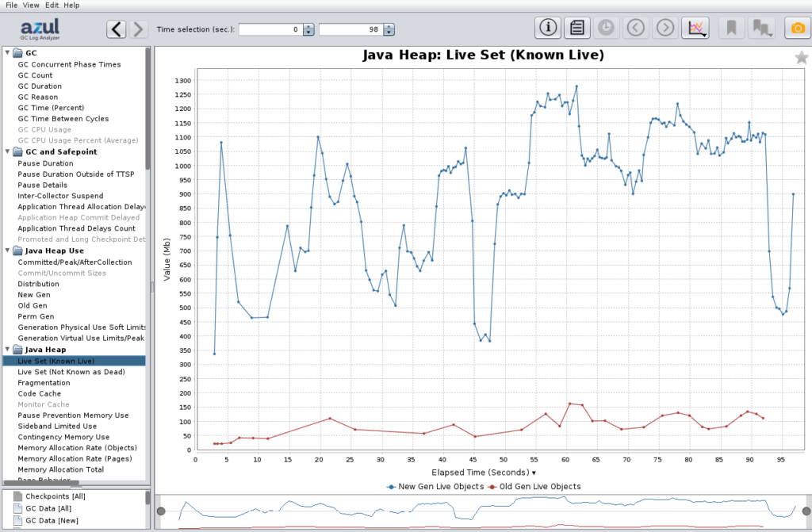Star the Java Heap Live Set chart
Viewport: 812px width, 532px height.
pyautogui.click(x=802, y=57)
